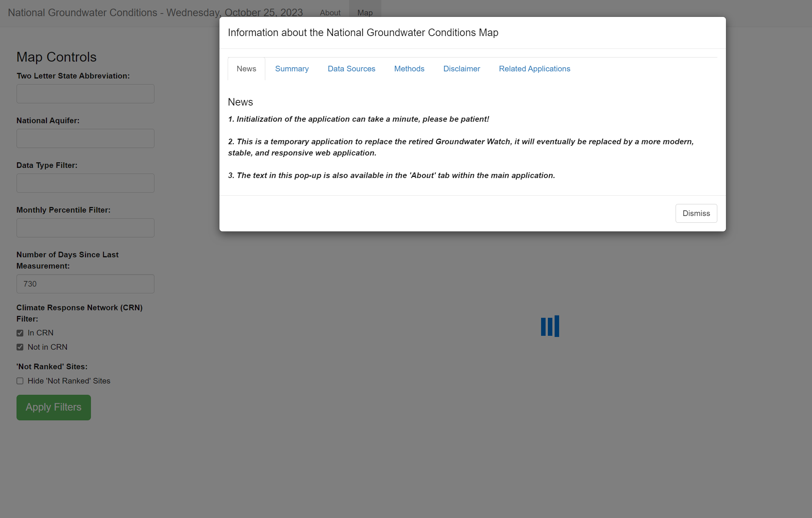The width and height of the screenshot is (812, 518).
Task: Enable Hide 'Not Ranked' Sites
Action: (20, 381)
